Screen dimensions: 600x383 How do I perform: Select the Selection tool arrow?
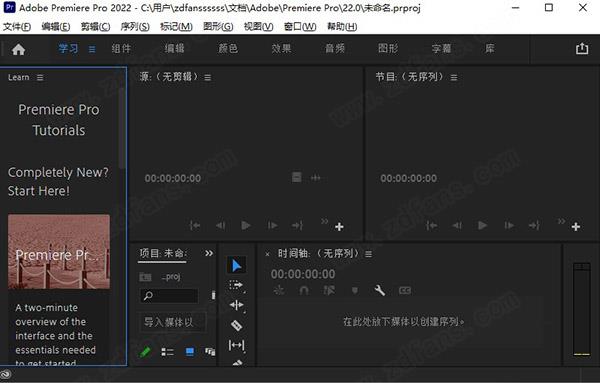pyautogui.click(x=236, y=265)
